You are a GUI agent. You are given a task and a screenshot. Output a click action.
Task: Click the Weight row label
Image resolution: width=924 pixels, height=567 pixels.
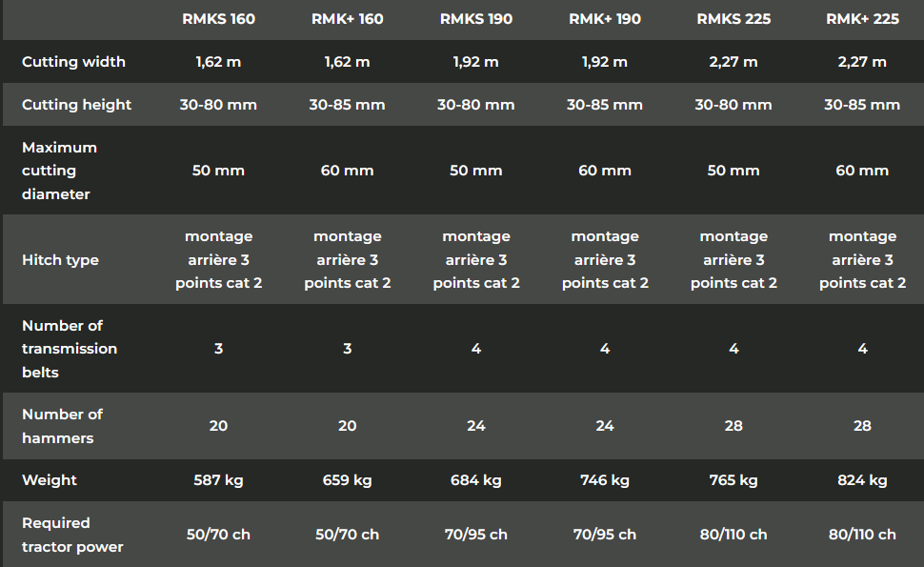pyautogui.click(x=50, y=480)
